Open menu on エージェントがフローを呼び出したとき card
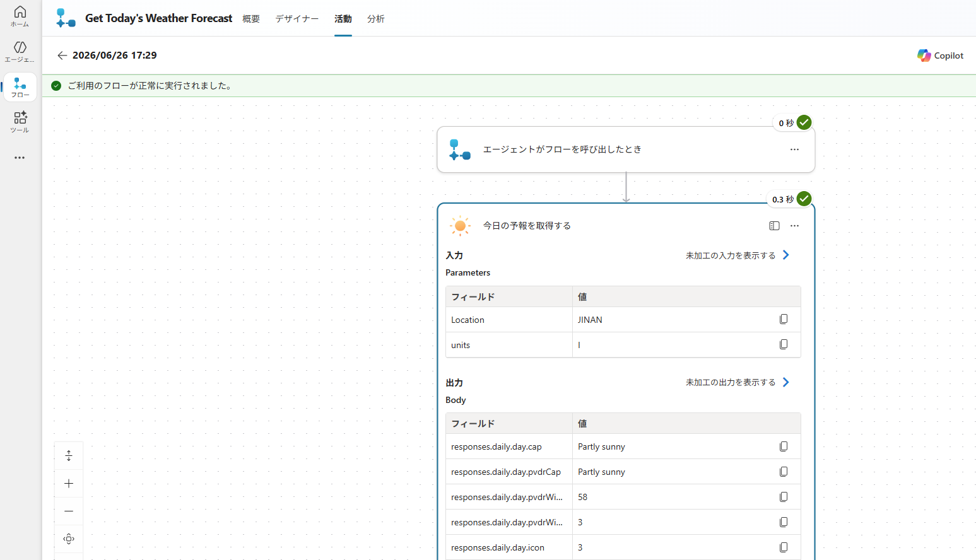Image resolution: width=976 pixels, height=560 pixels. [794, 149]
